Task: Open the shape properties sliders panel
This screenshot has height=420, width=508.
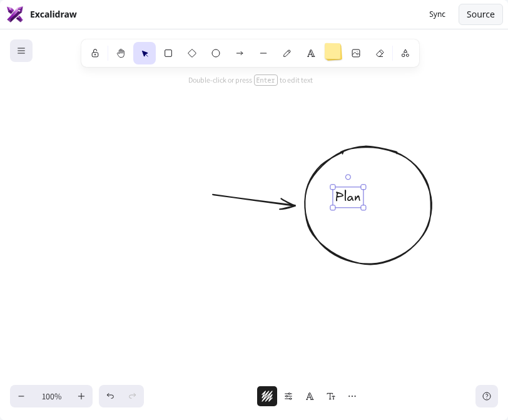Action: (x=288, y=396)
